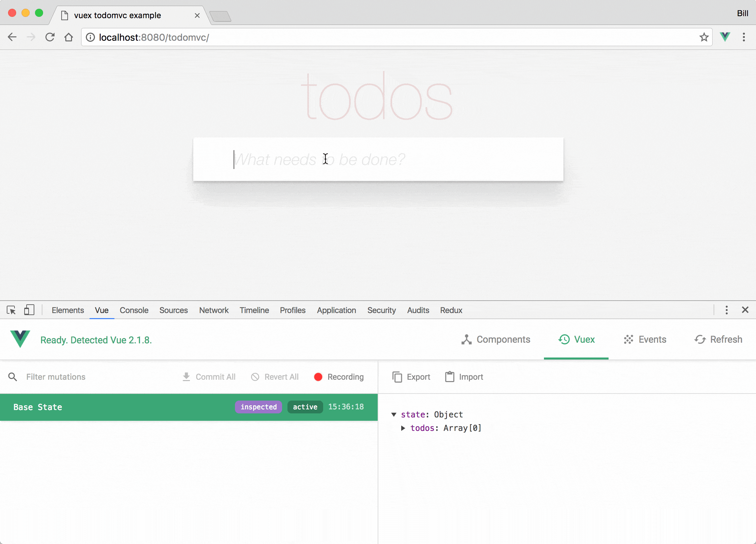Click the Commit All button

pyautogui.click(x=209, y=377)
